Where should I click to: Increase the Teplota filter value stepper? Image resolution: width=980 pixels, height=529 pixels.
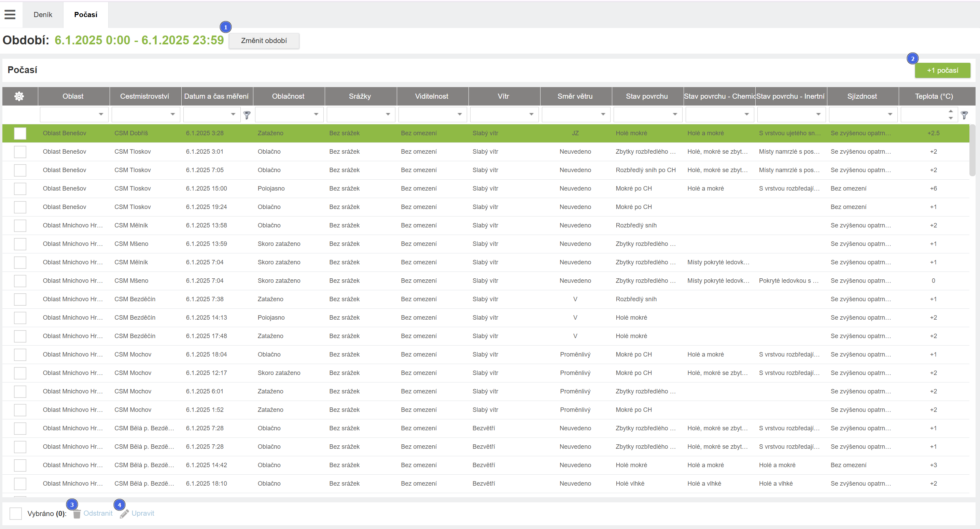coord(951,111)
